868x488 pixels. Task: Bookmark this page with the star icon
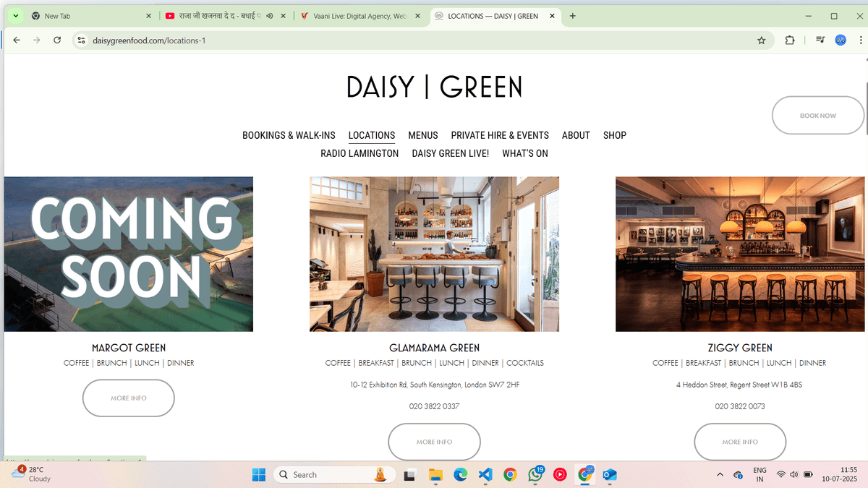[762, 40]
